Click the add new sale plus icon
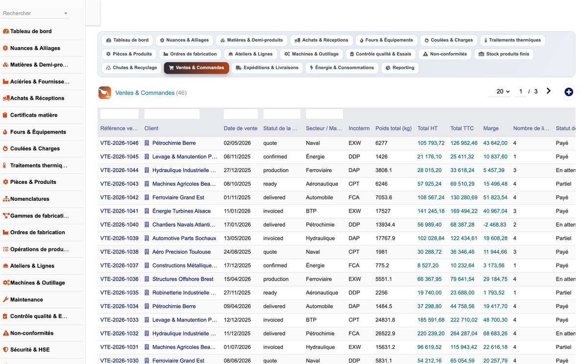588x364 pixels. pos(568,92)
